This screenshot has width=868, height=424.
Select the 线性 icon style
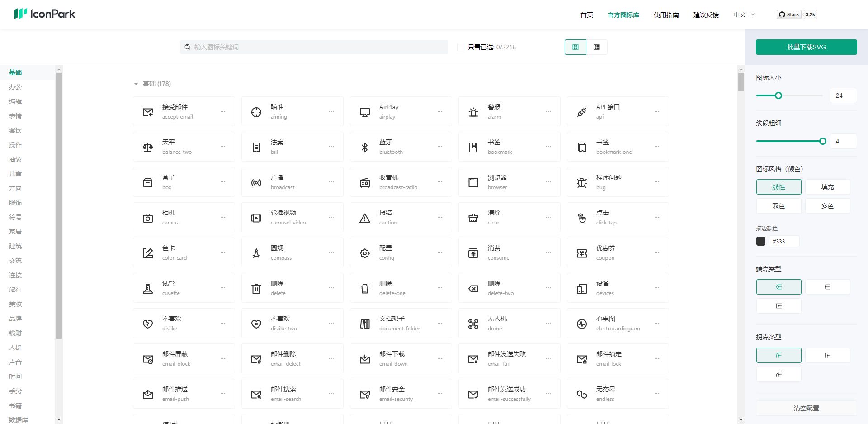778,187
